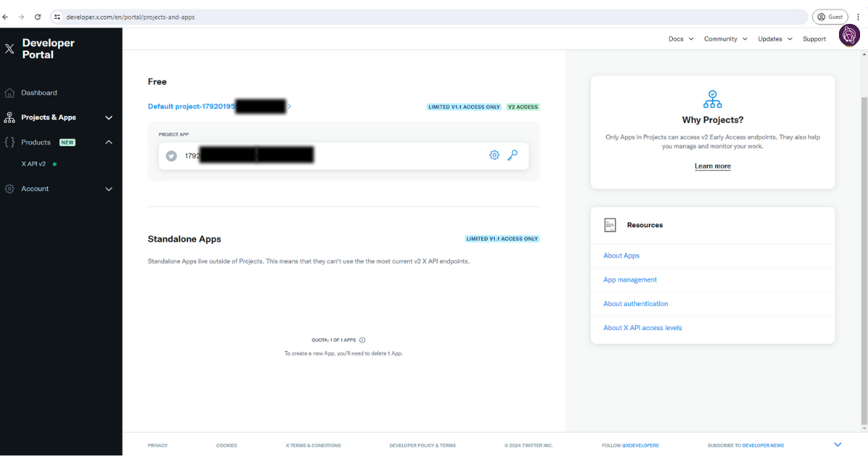Open the Docs dropdown menu
Image resolution: width=868 pixels, height=456 pixels.
(x=681, y=39)
